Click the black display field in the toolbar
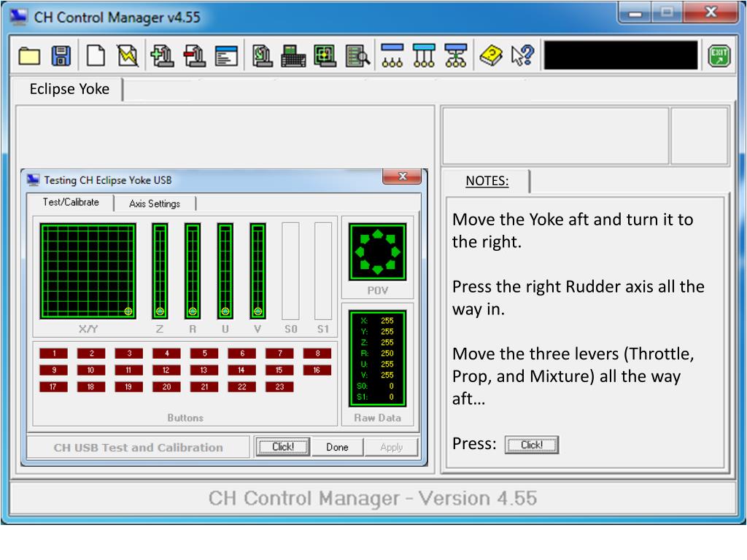 pyautogui.click(x=621, y=55)
